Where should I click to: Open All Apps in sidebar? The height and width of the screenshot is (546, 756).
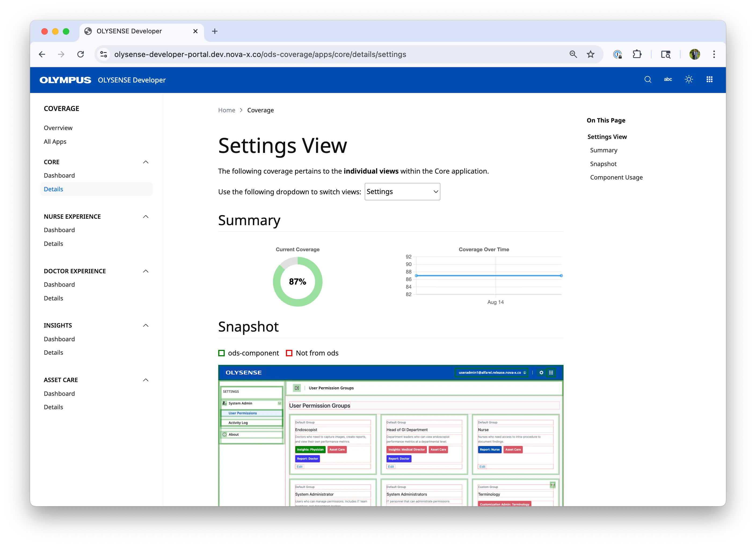[55, 142]
